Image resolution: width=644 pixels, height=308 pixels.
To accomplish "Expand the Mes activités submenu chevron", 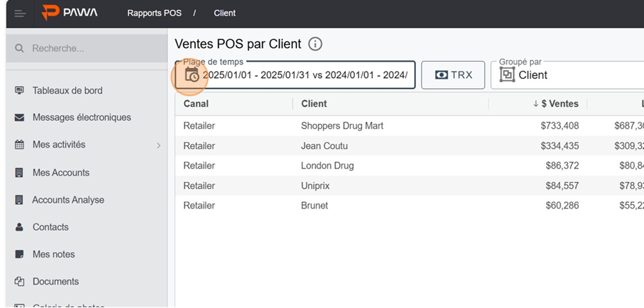I will pos(159,145).
